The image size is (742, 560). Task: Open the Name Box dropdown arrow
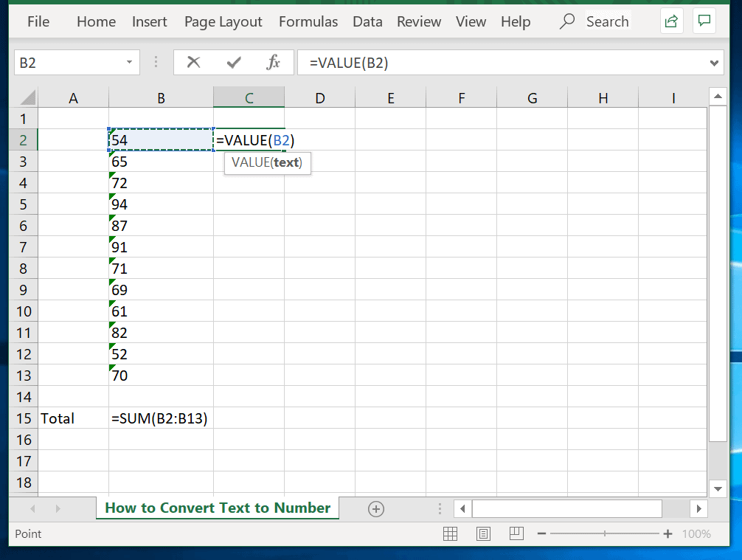[130, 63]
